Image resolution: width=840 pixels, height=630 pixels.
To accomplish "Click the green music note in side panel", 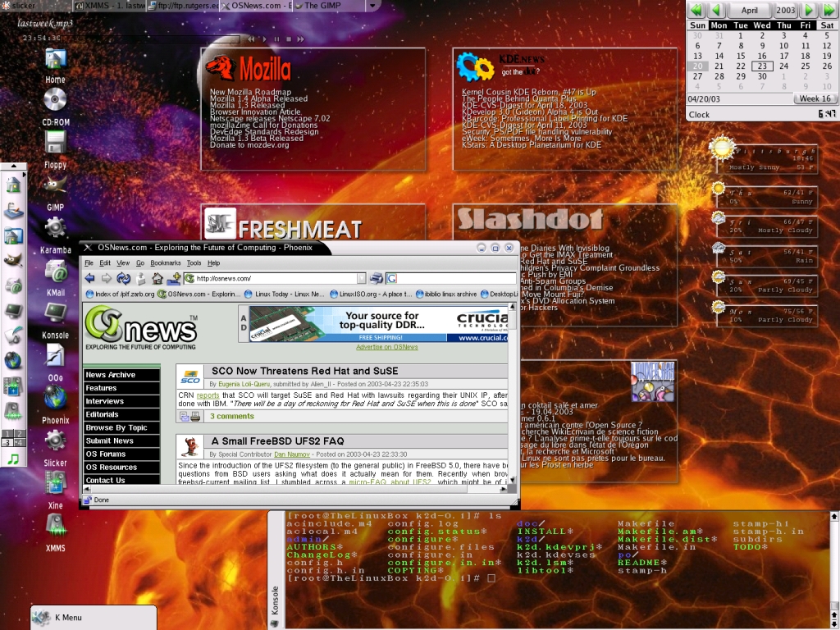I will (13, 459).
